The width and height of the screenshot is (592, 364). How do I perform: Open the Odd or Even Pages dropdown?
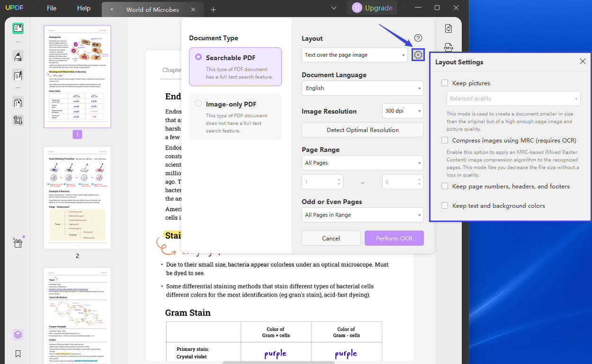[362, 214]
